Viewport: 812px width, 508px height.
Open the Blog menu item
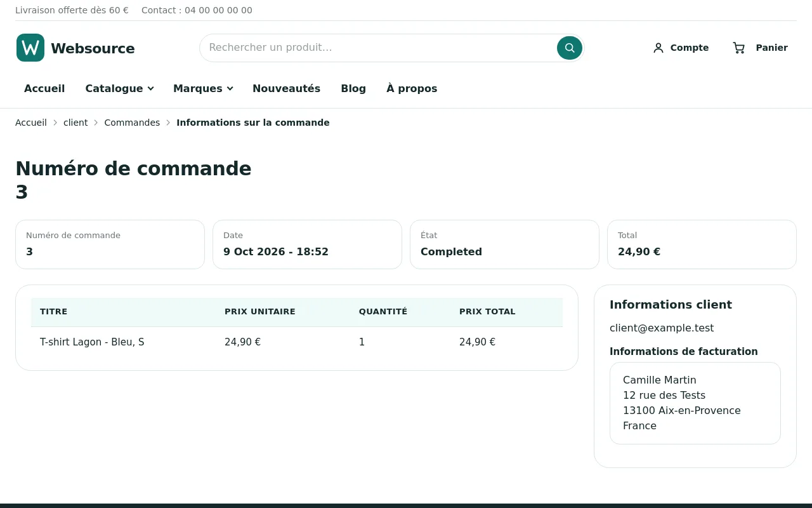point(353,88)
